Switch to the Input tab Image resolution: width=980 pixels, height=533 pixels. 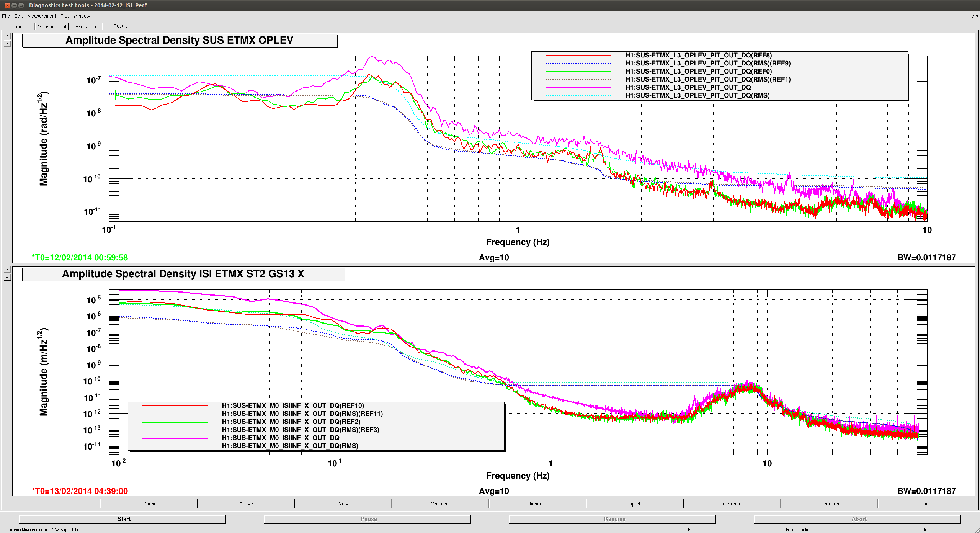click(18, 26)
